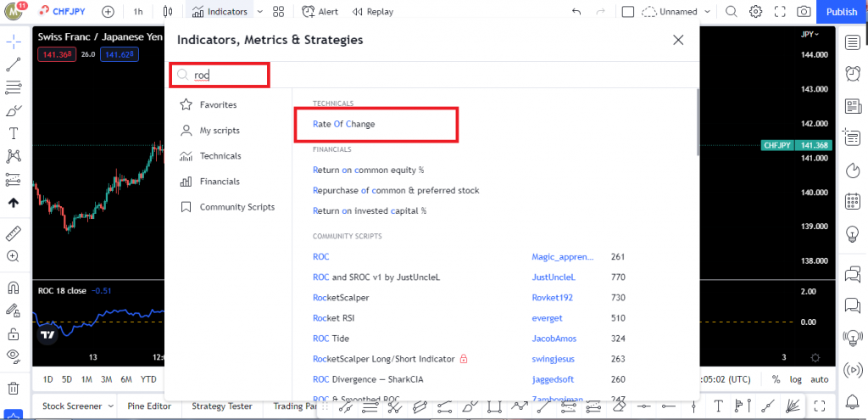Image resolution: width=868 pixels, height=420 pixels.
Task: Activate the zoom in tool
Action: pos(14,256)
